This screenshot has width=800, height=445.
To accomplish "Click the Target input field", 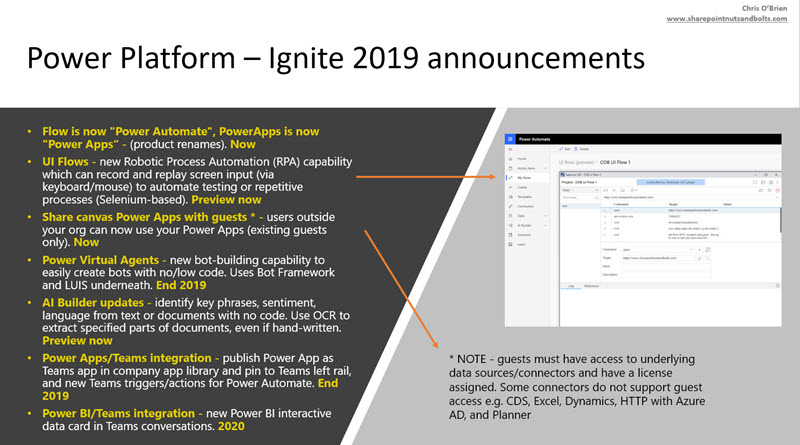I will click(x=658, y=258).
